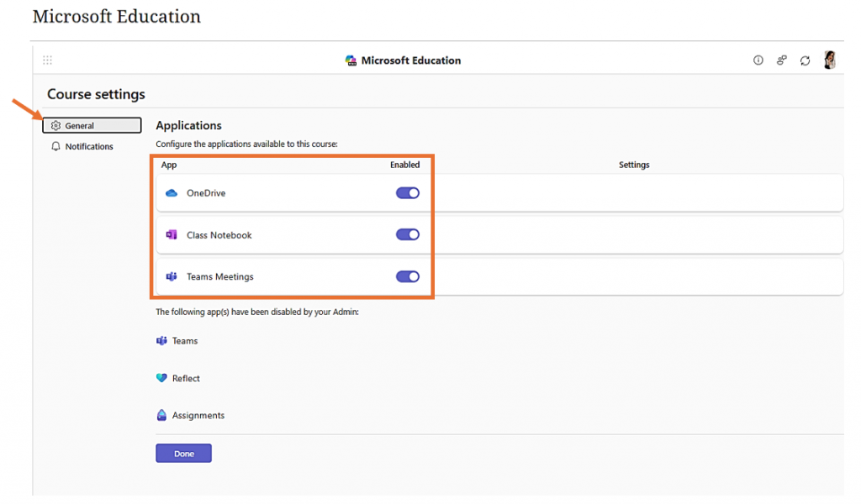Click the OneDrive cloud icon
The image size is (861, 504).
pyautogui.click(x=172, y=193)
